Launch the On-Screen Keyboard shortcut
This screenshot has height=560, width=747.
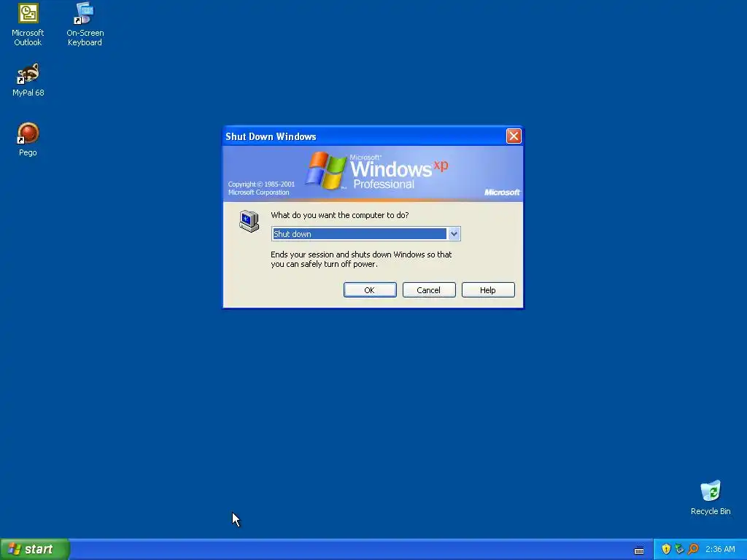coord(85,25)
